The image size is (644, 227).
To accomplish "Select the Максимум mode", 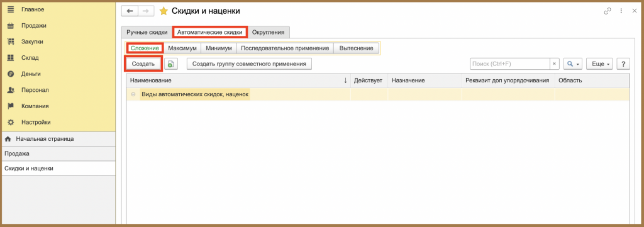I will 182,48.
